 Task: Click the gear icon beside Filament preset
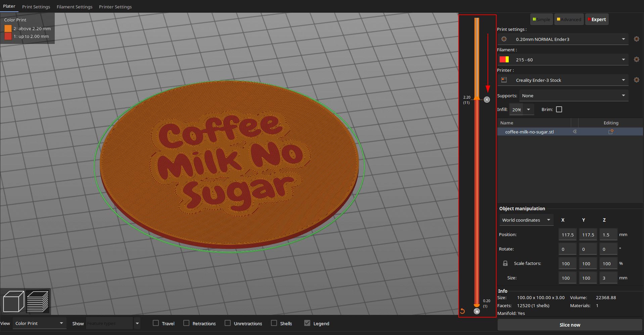(636, 60)
